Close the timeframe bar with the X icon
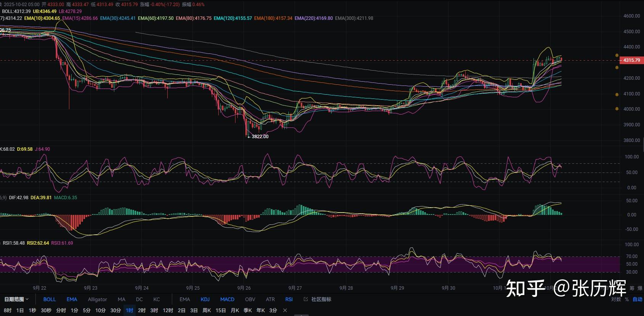644x316 pixels. [285, 310]
